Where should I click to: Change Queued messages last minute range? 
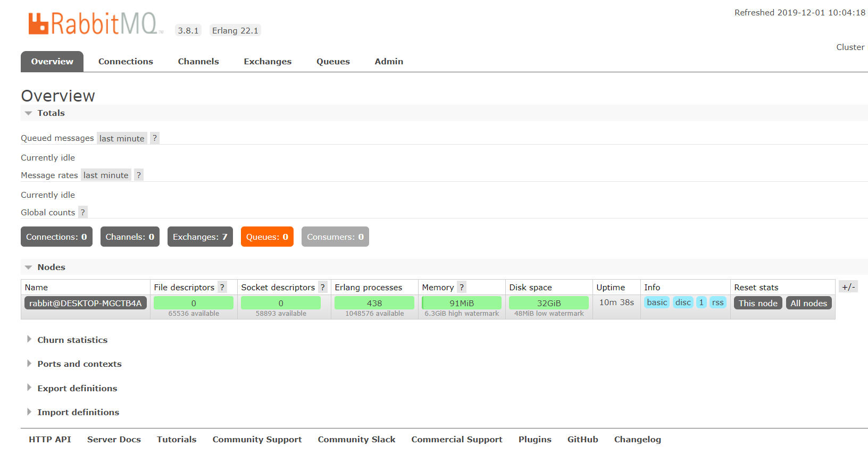pos(122,138)
